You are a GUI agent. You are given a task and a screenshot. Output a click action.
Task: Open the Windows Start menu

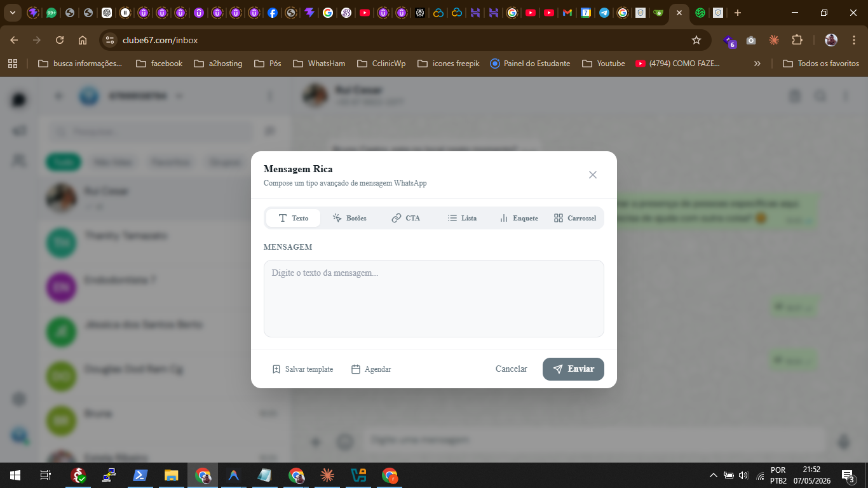(x=15, y=475)
